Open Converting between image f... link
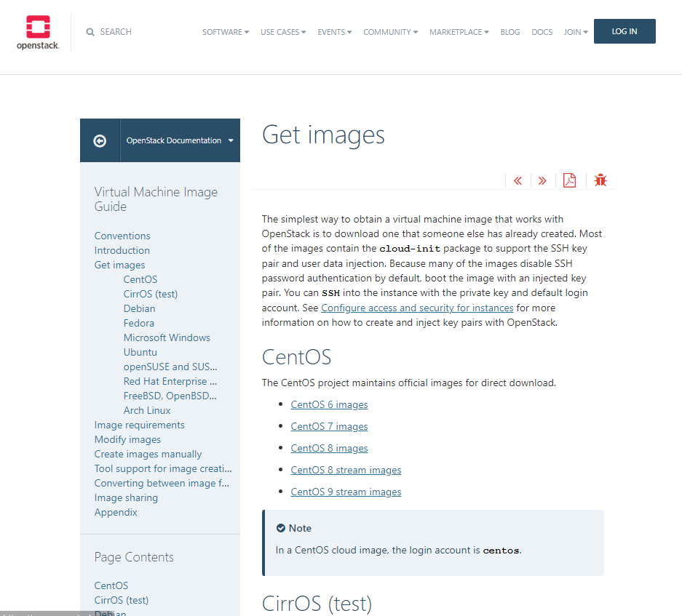 162,484
